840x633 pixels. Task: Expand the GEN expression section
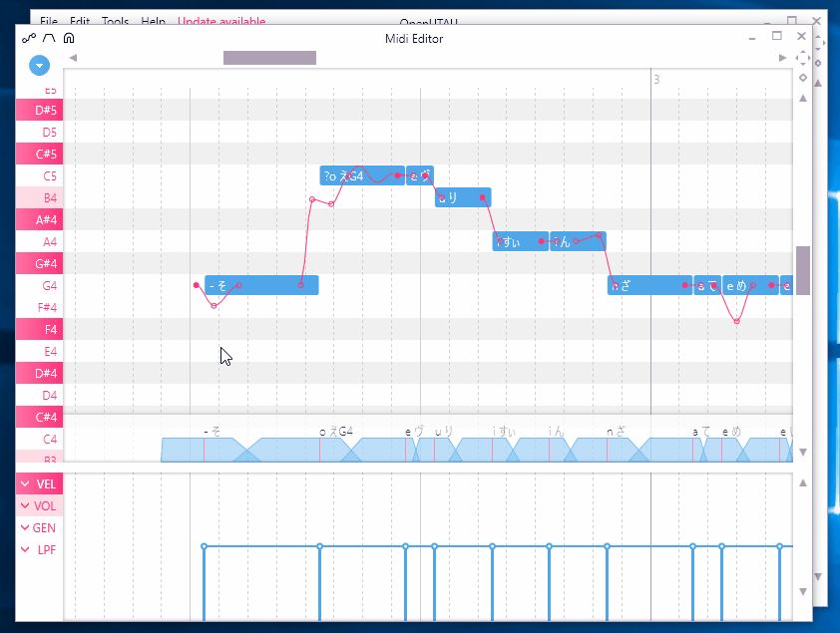pyautogui.click(x=40, y=528)
